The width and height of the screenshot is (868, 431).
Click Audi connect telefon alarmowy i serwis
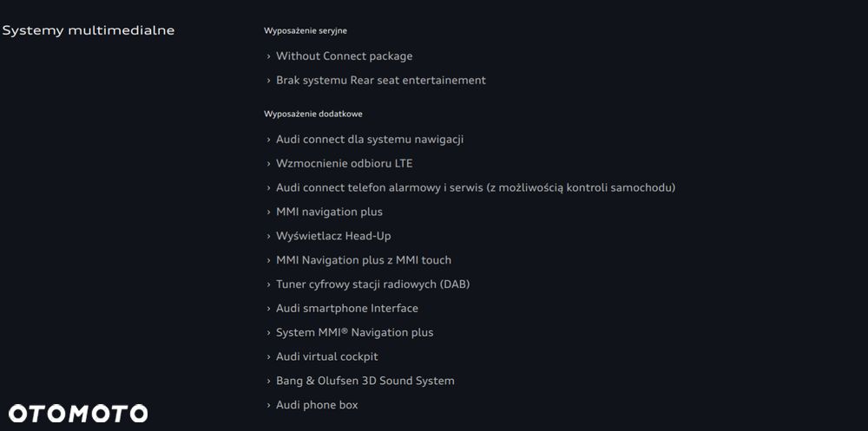pos(475,187)
